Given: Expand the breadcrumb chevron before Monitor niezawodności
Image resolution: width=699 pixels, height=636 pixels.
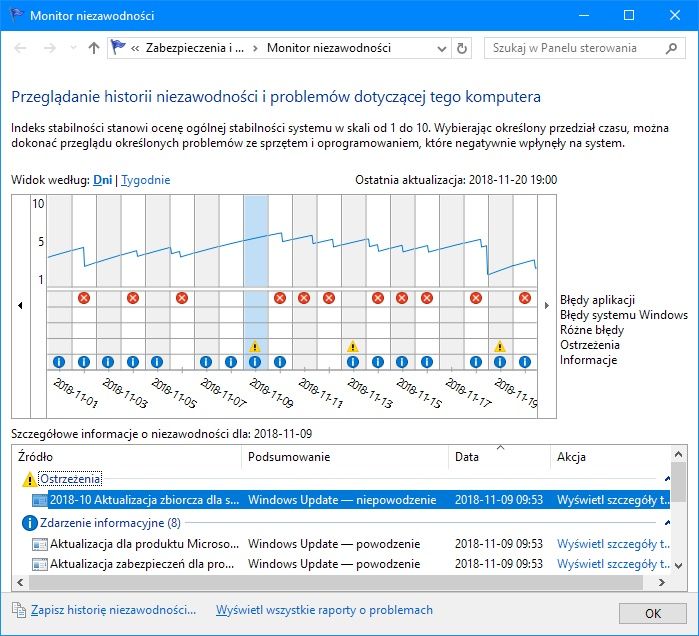Looking at the screenshot, I should 255,48.
